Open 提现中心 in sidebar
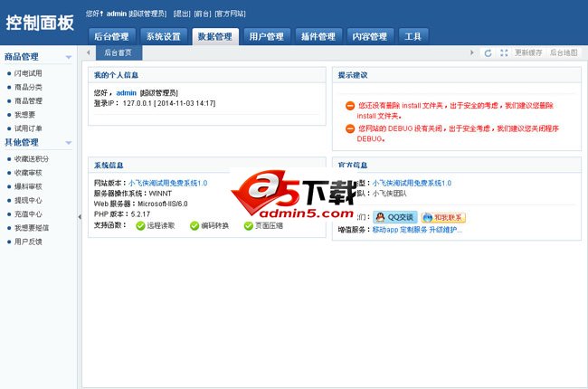Screen dimensions: 588x389 28,200
